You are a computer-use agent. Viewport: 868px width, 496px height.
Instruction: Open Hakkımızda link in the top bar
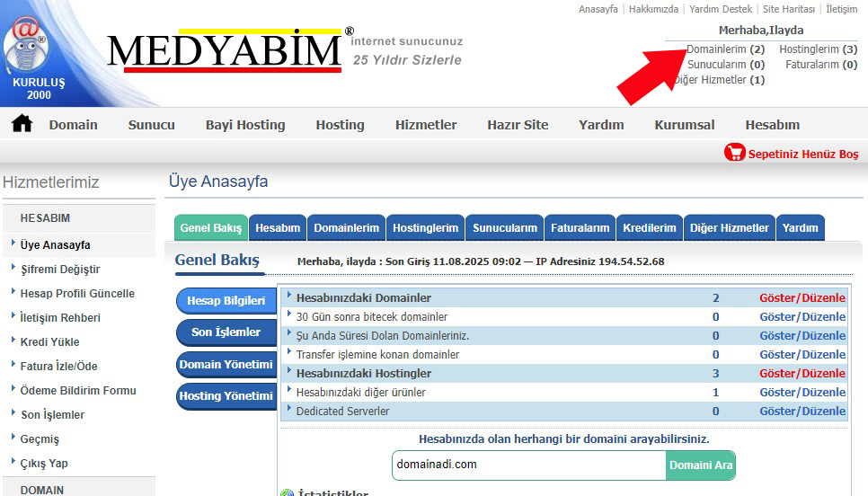tap(653, 9)
